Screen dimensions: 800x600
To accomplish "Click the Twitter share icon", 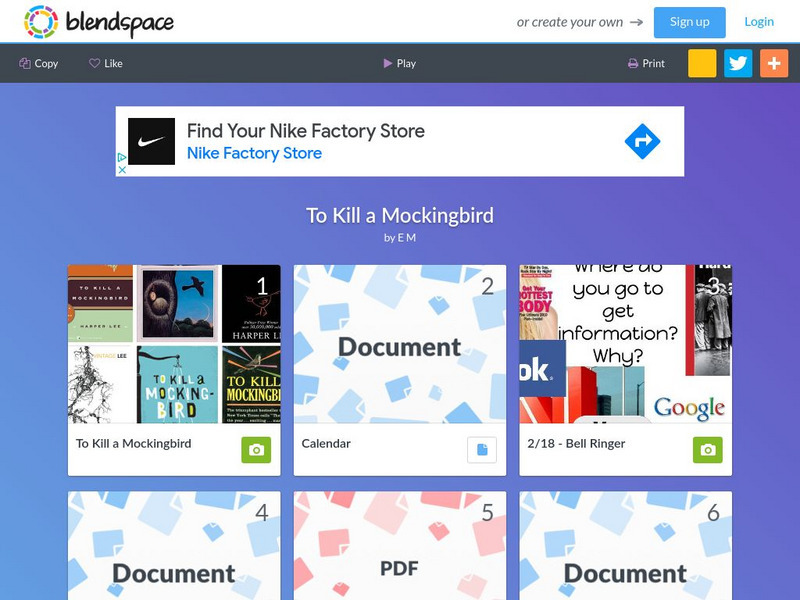I will [x=738, y=63].
